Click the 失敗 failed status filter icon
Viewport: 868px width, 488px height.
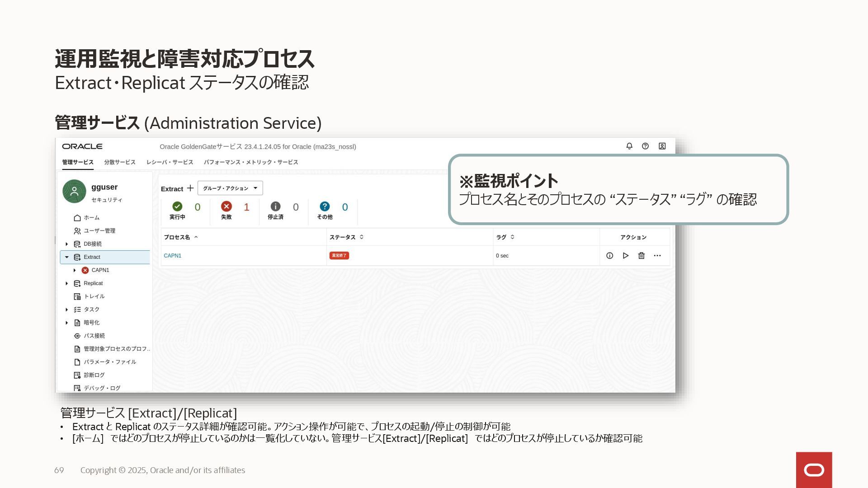click(x=226, y=206)
